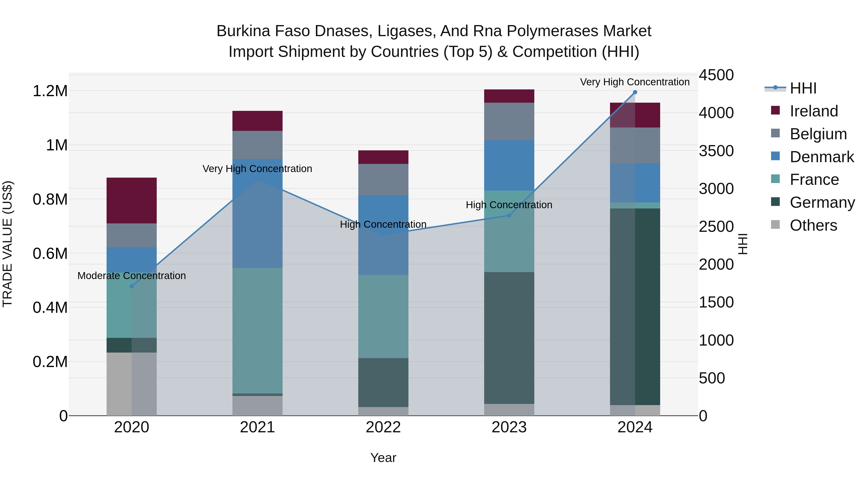Click the France legend color swatch
The height and width of the screenshot is (488, 868).
coord(775,179)
